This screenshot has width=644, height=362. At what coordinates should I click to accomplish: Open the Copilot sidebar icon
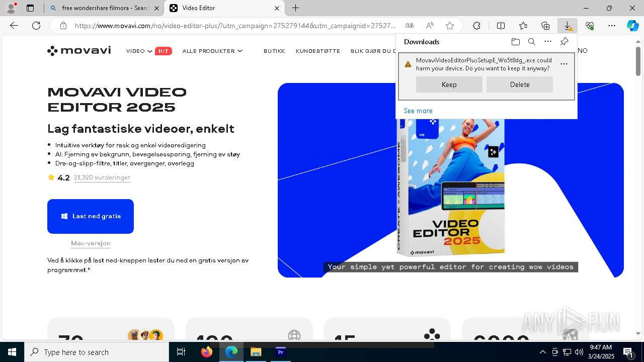(x=633, y=26)
